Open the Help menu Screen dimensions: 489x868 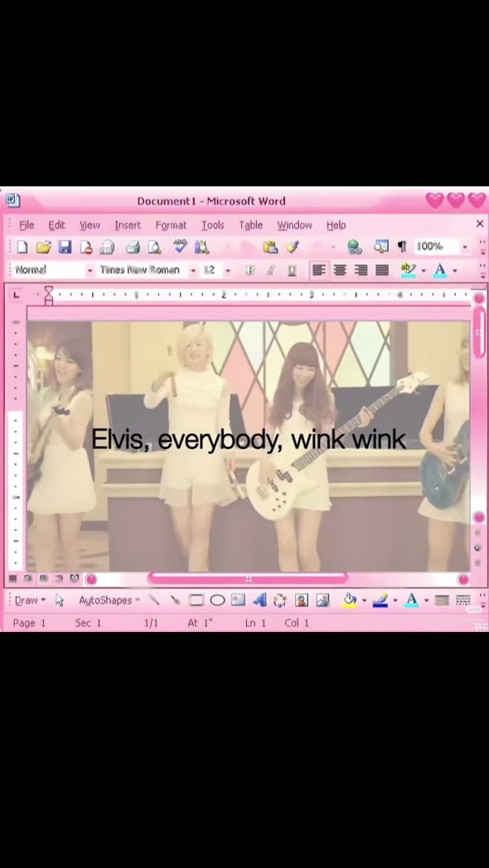[x=336, y=224]
